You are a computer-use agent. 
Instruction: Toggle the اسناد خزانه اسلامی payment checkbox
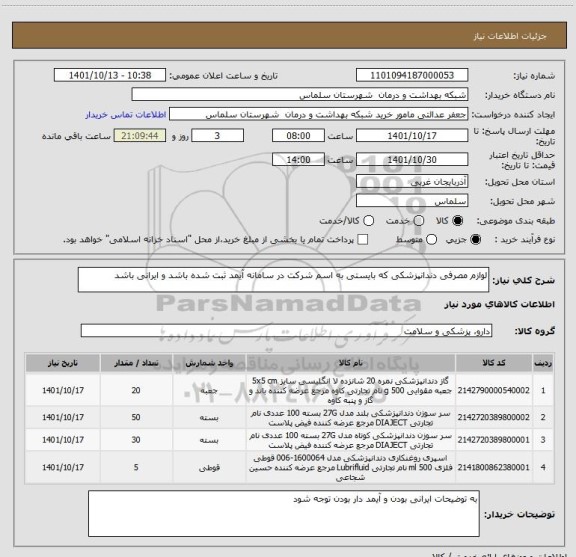[x=363, y=240]
